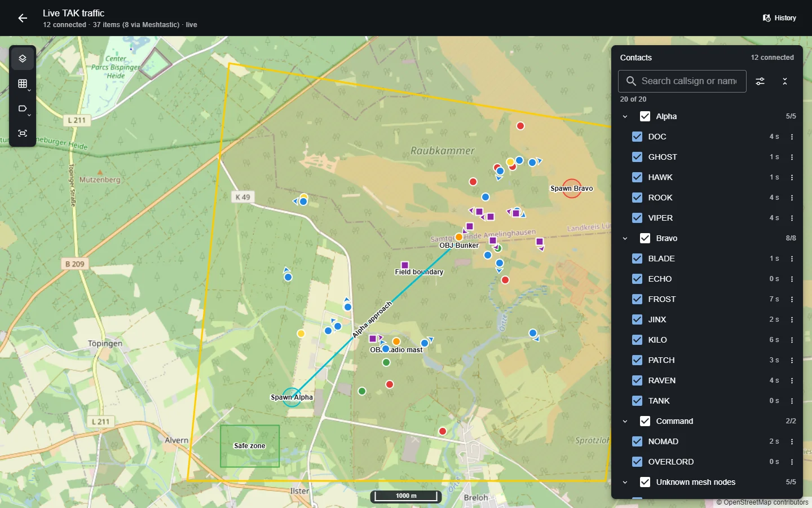The image size is (812, 508).
Task: Go back using the arrow icon
Action: pyautogui.click(x=23, y=18)
